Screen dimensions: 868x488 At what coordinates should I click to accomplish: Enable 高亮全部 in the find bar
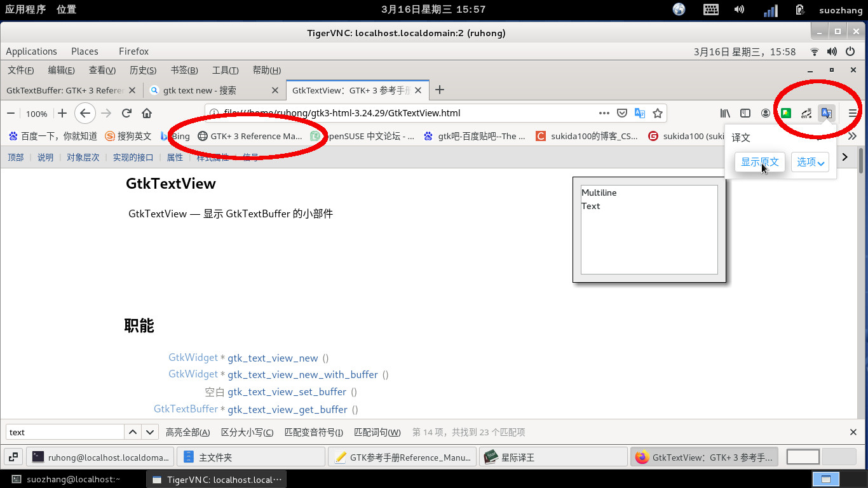(187, 431)
